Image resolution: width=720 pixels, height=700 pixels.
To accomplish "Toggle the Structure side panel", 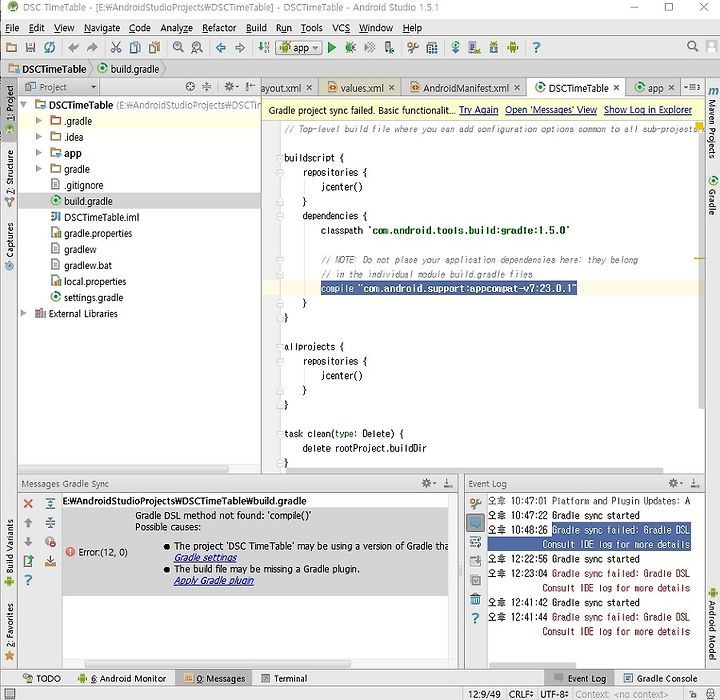I will pos(9,177).
